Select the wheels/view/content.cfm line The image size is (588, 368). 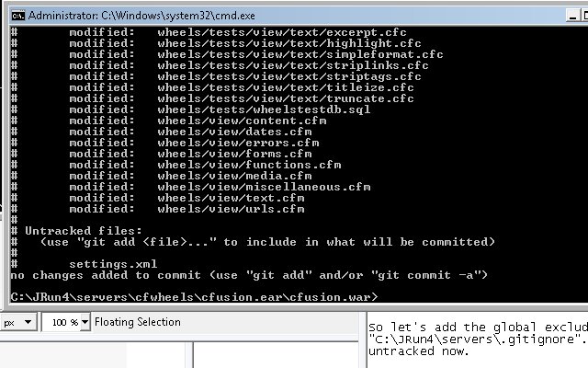point(198,121)
